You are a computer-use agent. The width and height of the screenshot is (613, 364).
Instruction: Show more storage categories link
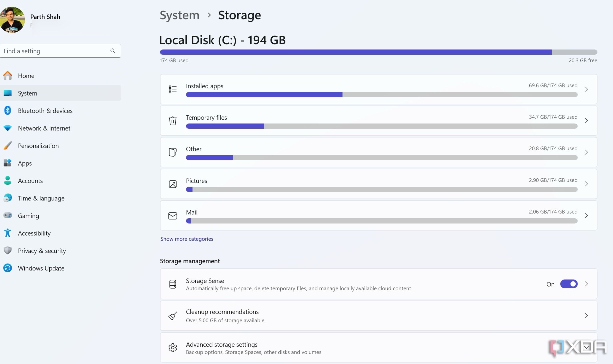[x=186, y=238]
